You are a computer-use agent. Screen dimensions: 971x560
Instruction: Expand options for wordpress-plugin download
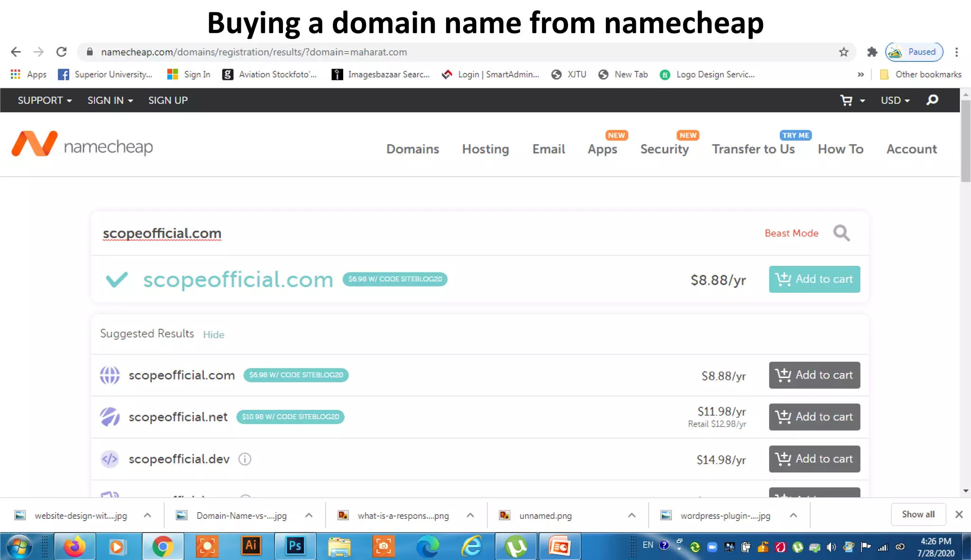[793, 515]
